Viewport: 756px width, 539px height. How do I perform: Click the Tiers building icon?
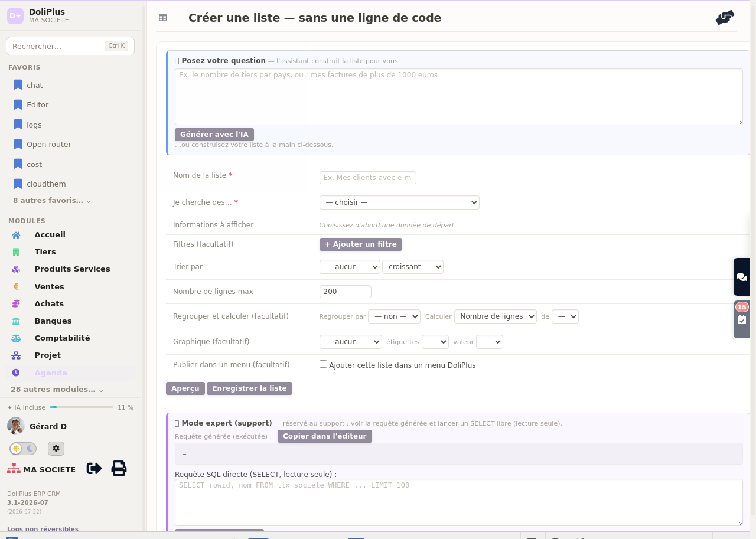click(16, 252)
